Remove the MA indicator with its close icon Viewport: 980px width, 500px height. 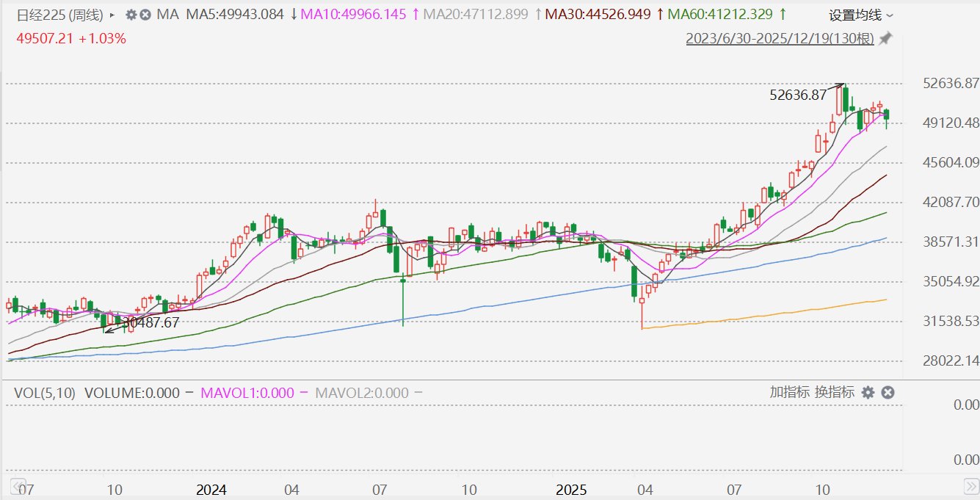click(x=145, y=15)
